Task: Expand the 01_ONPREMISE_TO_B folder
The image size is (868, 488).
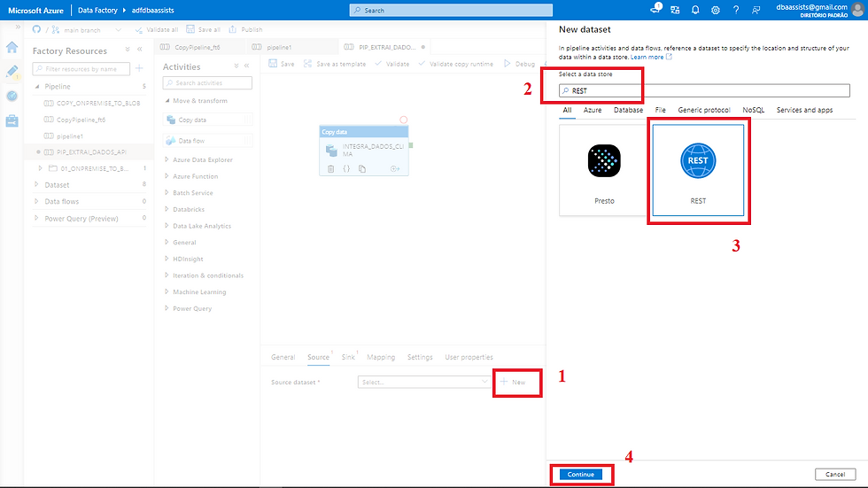Action: pos(40,168)
